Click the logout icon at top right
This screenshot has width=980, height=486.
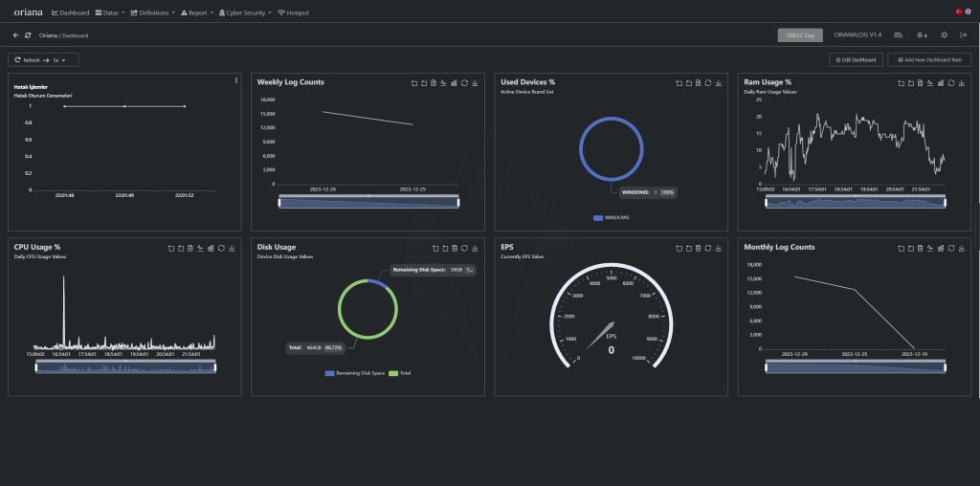[x=963, y=34]
